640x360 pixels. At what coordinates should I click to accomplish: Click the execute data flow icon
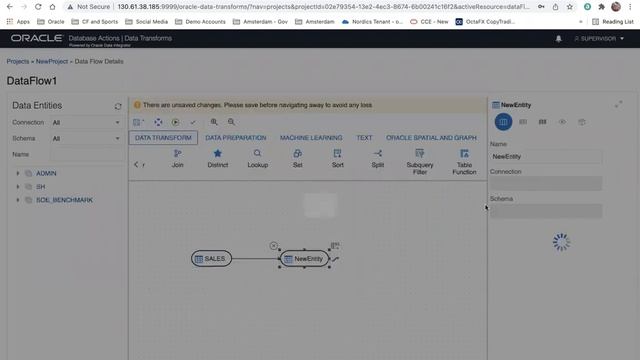click(x=176, y=122)
